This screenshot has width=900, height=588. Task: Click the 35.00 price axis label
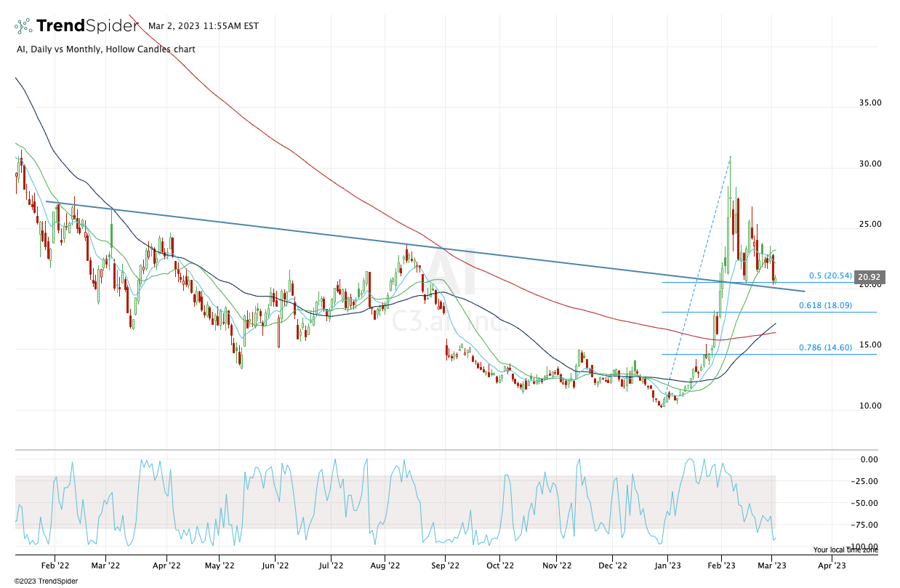point(869,102)
